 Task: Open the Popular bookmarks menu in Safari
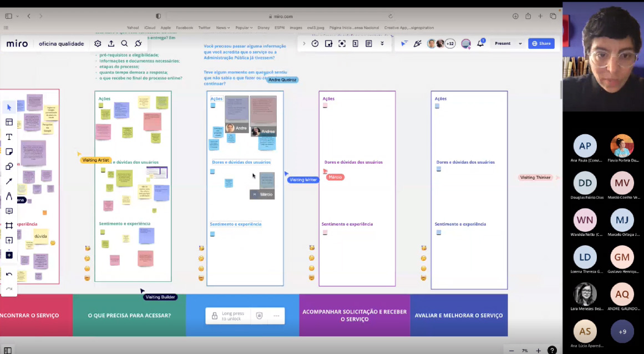(243, 28)
